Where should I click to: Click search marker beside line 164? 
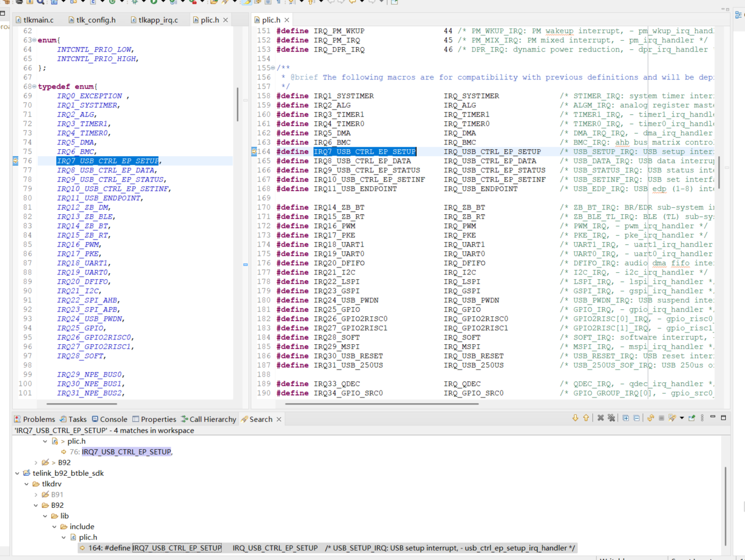[x=254, y=152]
